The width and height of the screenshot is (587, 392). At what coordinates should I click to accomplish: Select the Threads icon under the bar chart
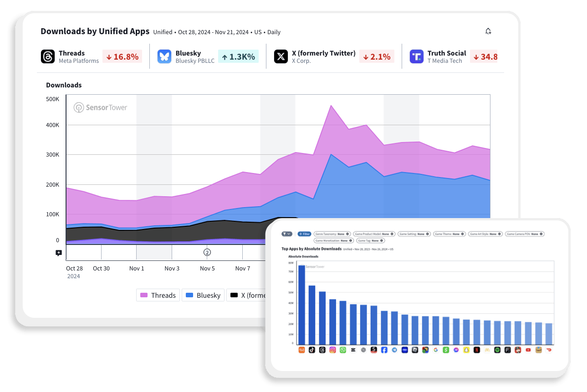322,350
